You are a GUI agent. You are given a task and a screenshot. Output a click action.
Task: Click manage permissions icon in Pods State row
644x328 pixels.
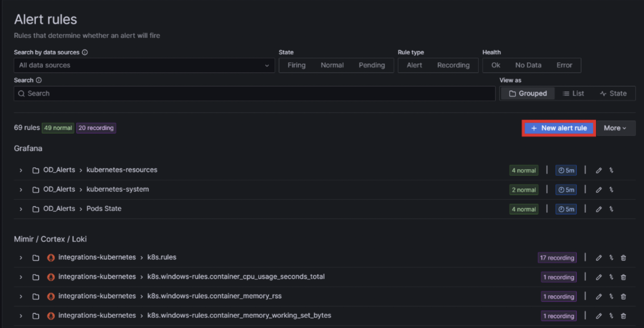(611, 209)
